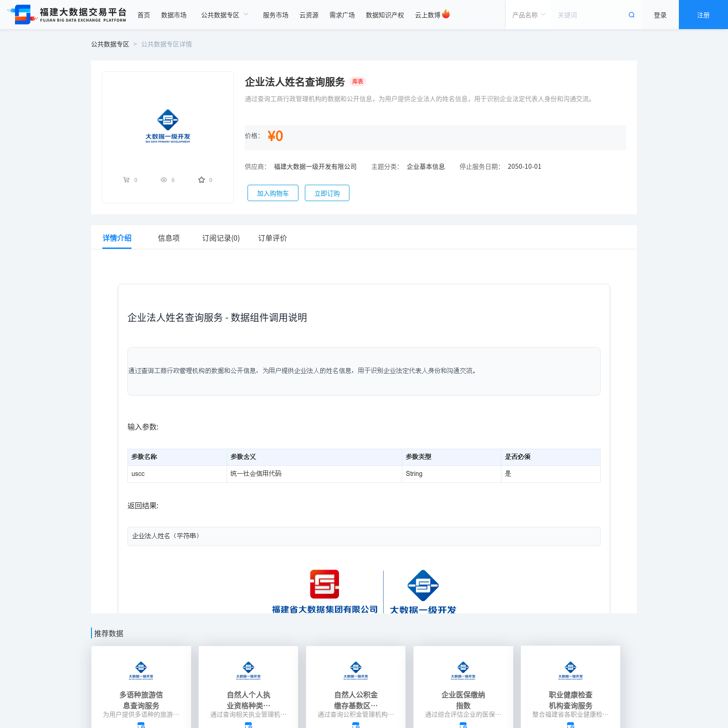728x728 pixels.
Task: Click the 参数名称 column header
Action: [x=177, y=457]
